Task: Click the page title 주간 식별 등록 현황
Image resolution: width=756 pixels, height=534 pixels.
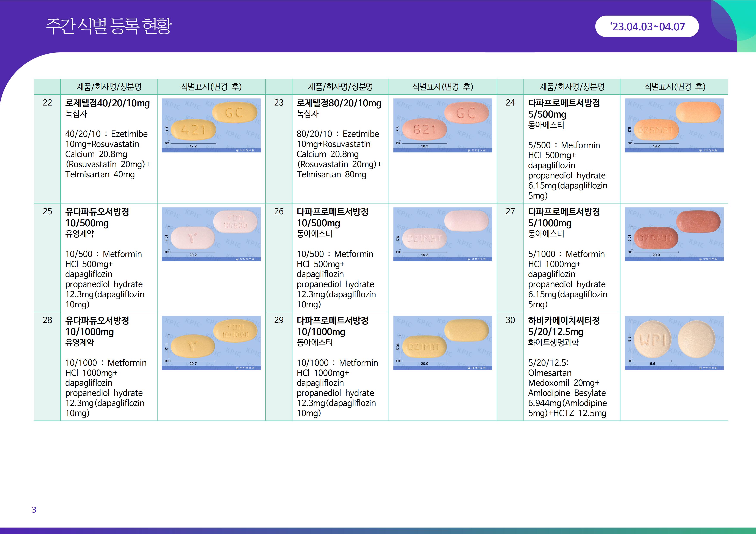Action: (x=108, y=26)
